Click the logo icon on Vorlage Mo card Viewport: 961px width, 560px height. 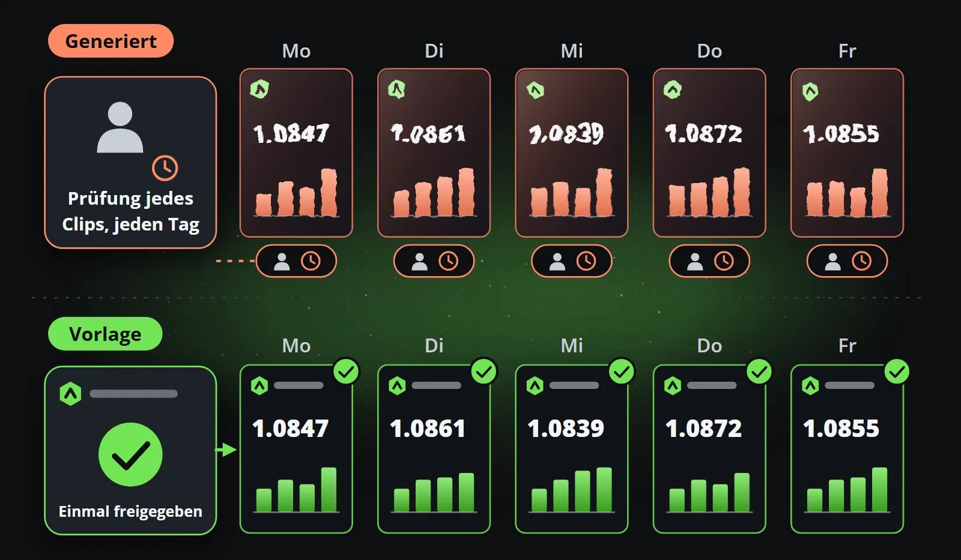point(259,385)
